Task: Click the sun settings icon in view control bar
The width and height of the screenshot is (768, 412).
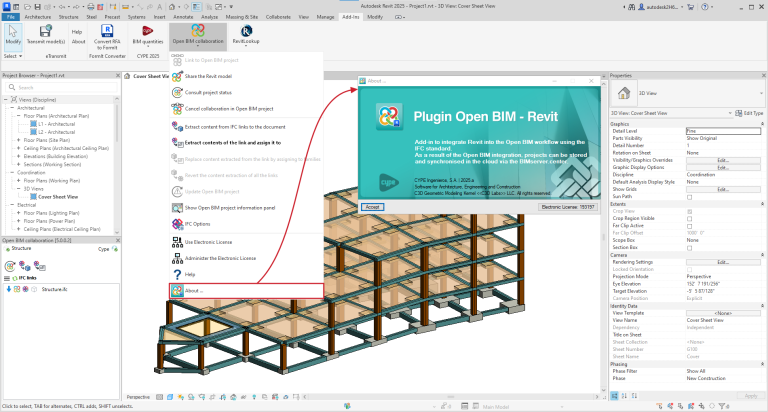Action: (x=181, y=397)
